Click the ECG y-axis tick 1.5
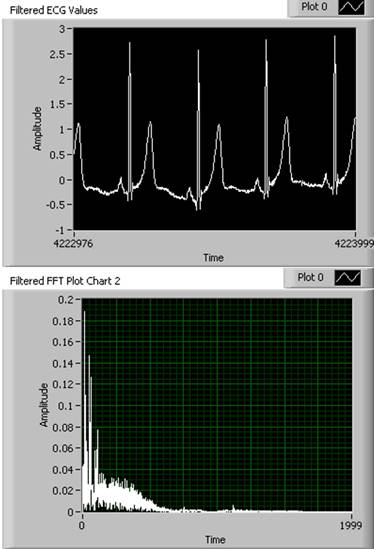The width and height of the screenshot is (374, 549). click(58, 104)
